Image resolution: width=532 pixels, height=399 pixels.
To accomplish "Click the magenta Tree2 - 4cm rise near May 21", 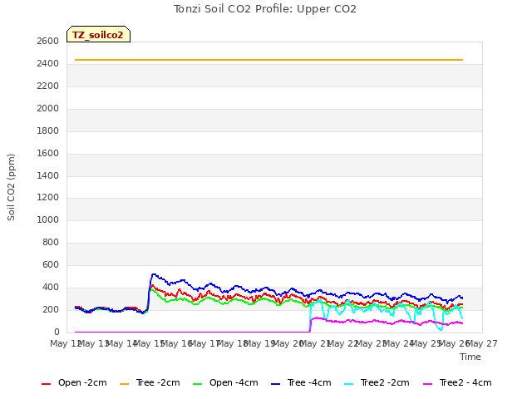I will click(x=310, y=324).
